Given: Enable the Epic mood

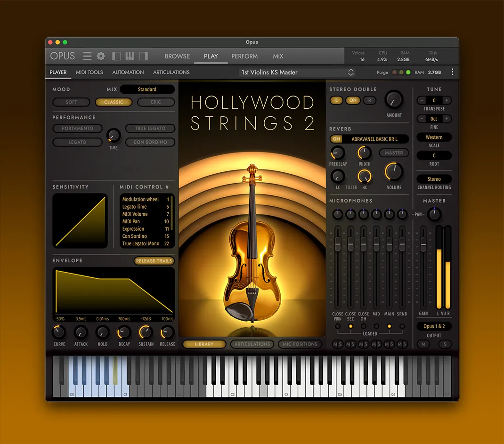Looking at the screenshot, I should 156,102.
